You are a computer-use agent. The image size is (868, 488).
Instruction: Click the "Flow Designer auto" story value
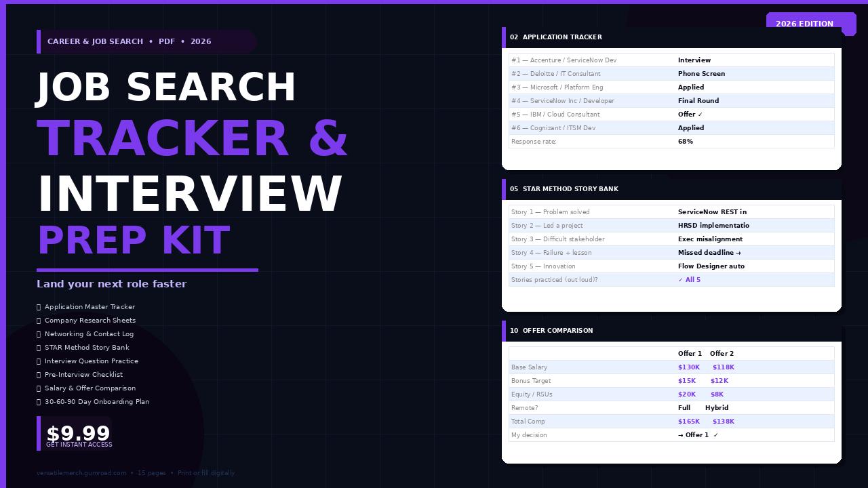click(x=711, y=266)
